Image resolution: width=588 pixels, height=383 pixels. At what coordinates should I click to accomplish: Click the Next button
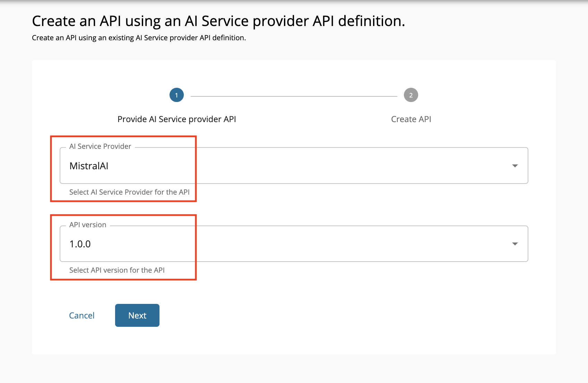[137, 315]
